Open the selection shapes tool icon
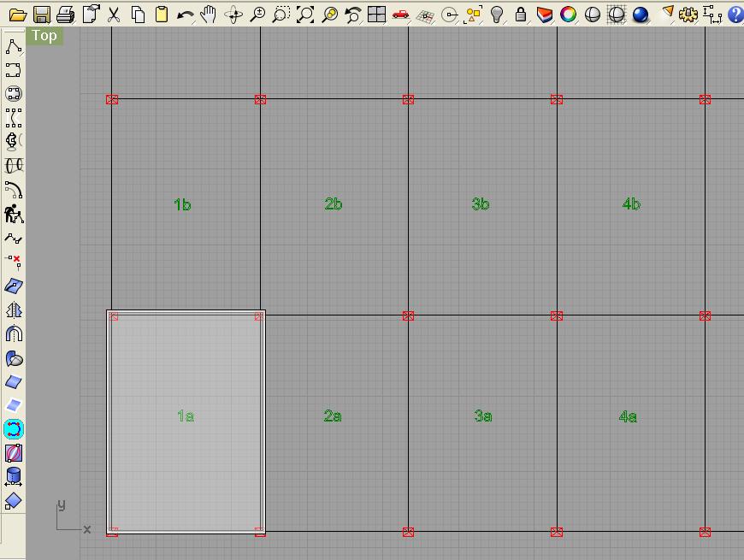 click(473, 15)
